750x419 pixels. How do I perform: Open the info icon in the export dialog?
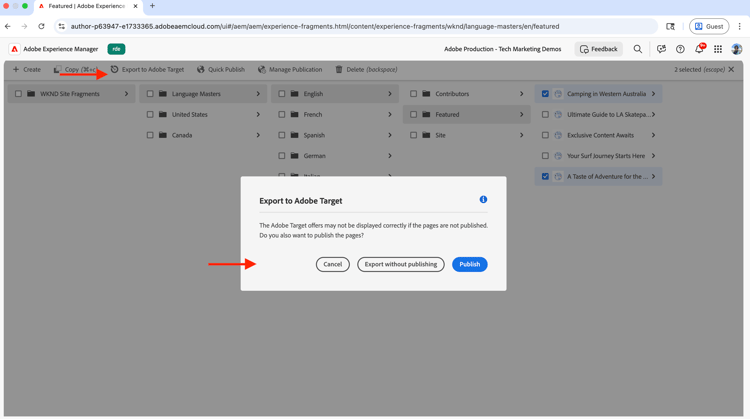[483, 199]
